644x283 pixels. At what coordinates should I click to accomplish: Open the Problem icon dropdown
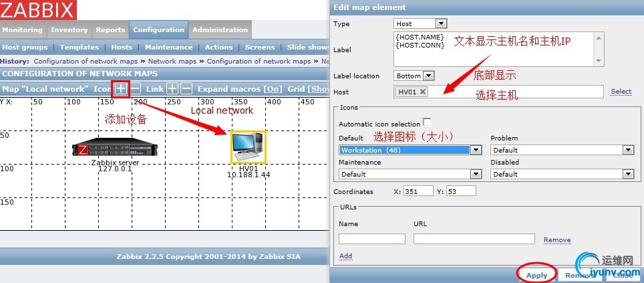tap(562, 150)
